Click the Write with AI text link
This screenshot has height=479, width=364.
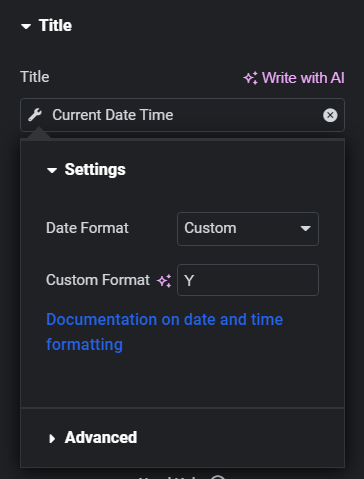coord(303,78)
